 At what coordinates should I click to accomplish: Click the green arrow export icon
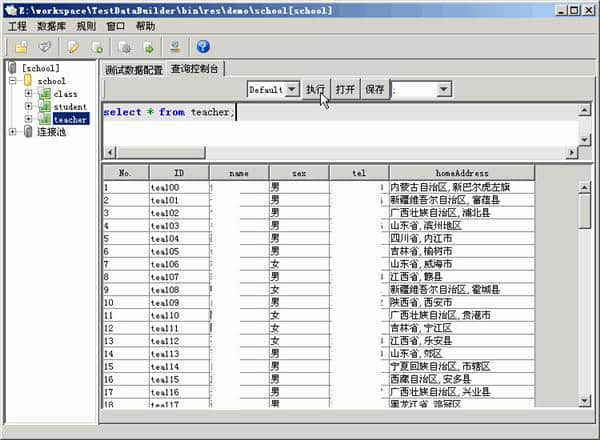[148, 47]
